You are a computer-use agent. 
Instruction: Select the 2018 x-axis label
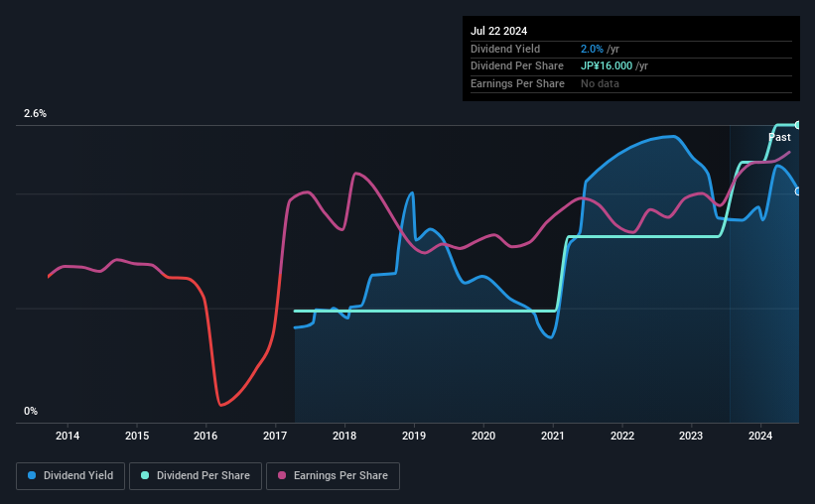pyautogui.click(x=344, y=436)
